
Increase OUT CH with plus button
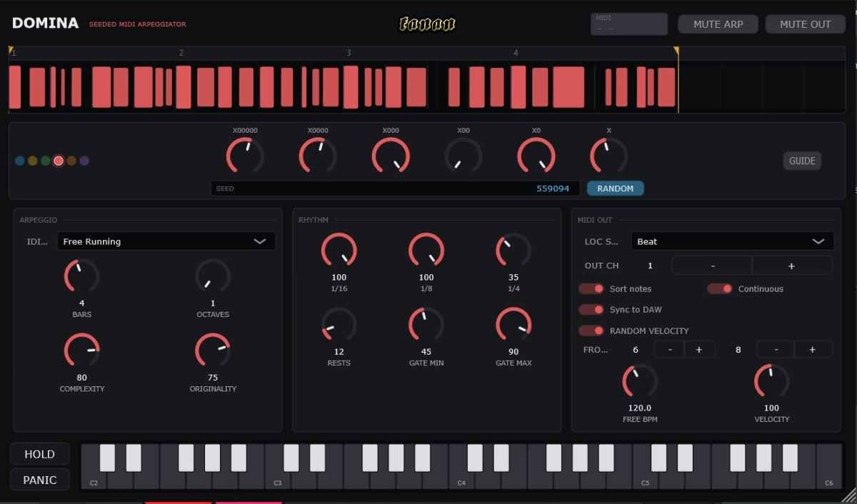[792, 266]
